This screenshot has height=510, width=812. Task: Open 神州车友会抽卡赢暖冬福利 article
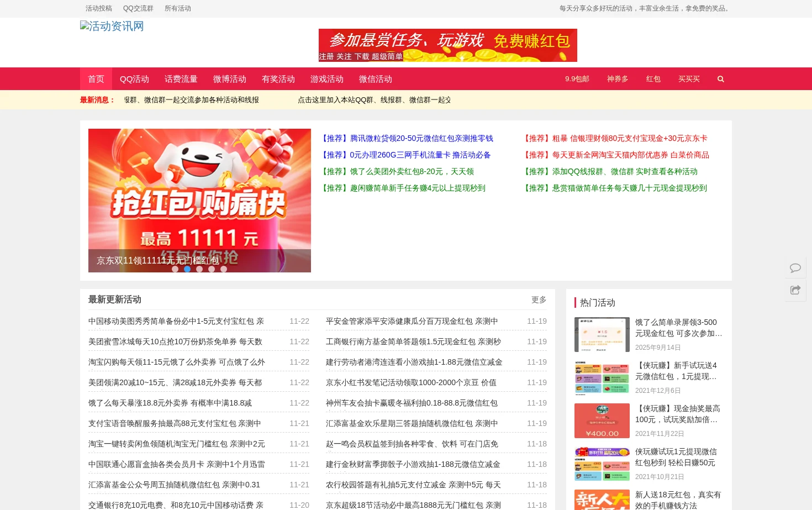tap(412, 403)
